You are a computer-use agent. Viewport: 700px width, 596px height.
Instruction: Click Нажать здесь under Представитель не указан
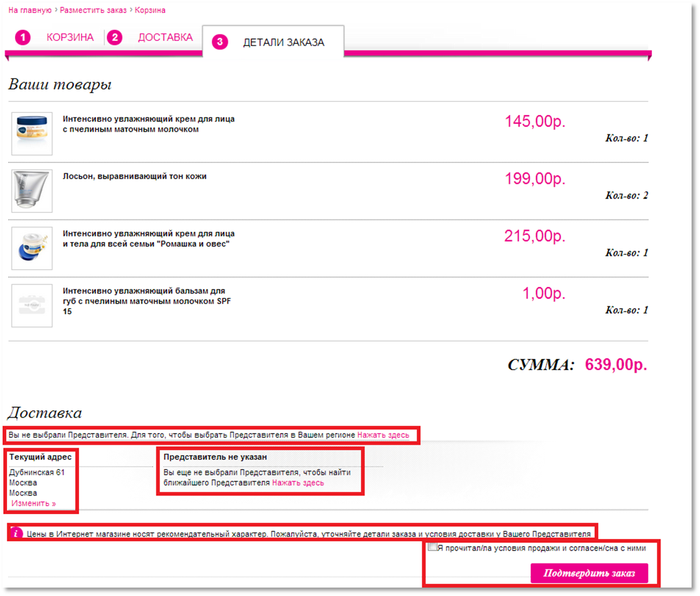pos(298,483)
